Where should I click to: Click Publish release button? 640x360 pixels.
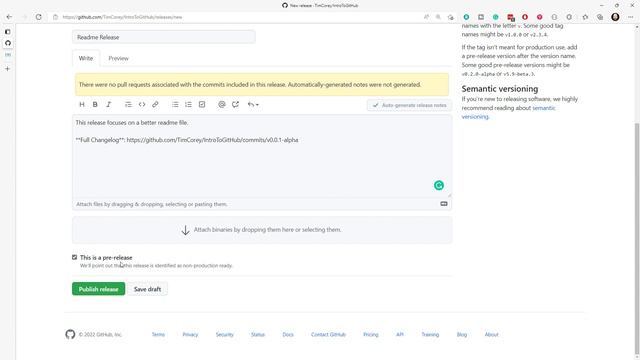click(x=98, y=289)
